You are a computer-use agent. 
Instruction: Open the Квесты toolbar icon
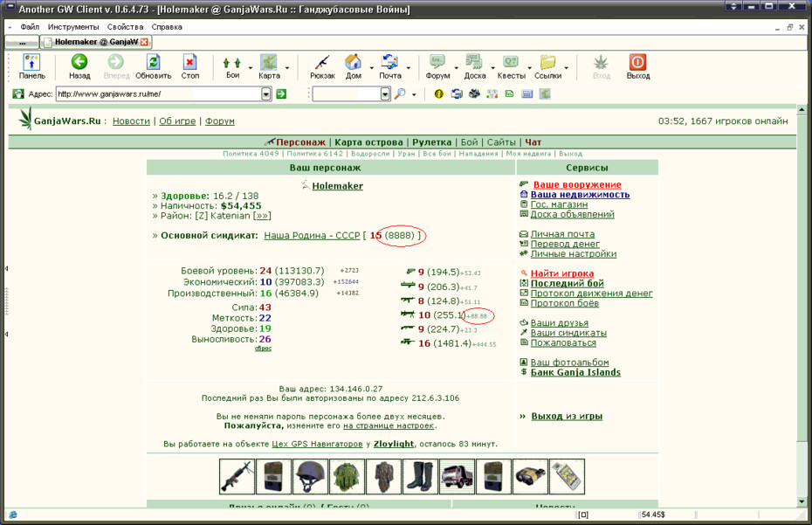[511, 67]
